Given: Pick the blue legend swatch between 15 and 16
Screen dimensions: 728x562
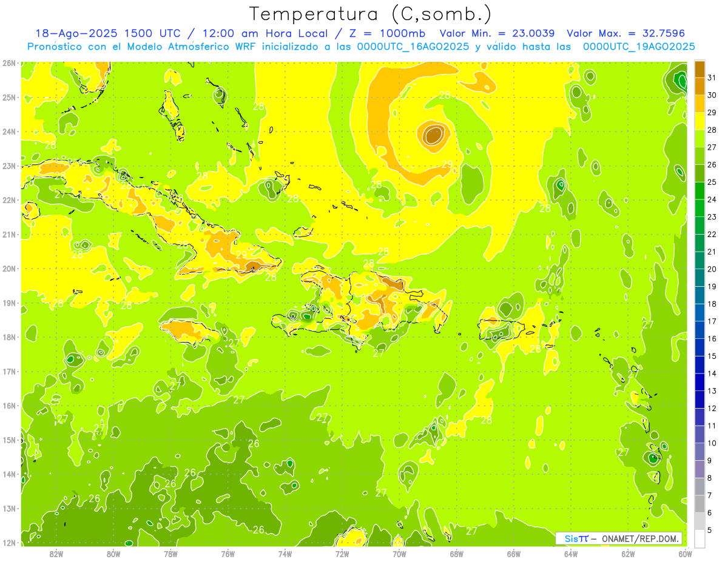Looking at the screenshot, I should click(x=699, y=347).
